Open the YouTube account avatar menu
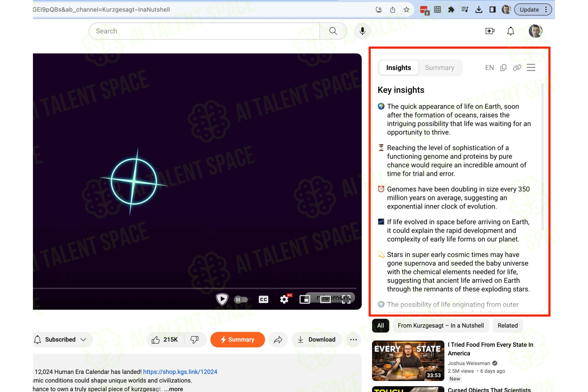588x392 pixels. (535, 31)
